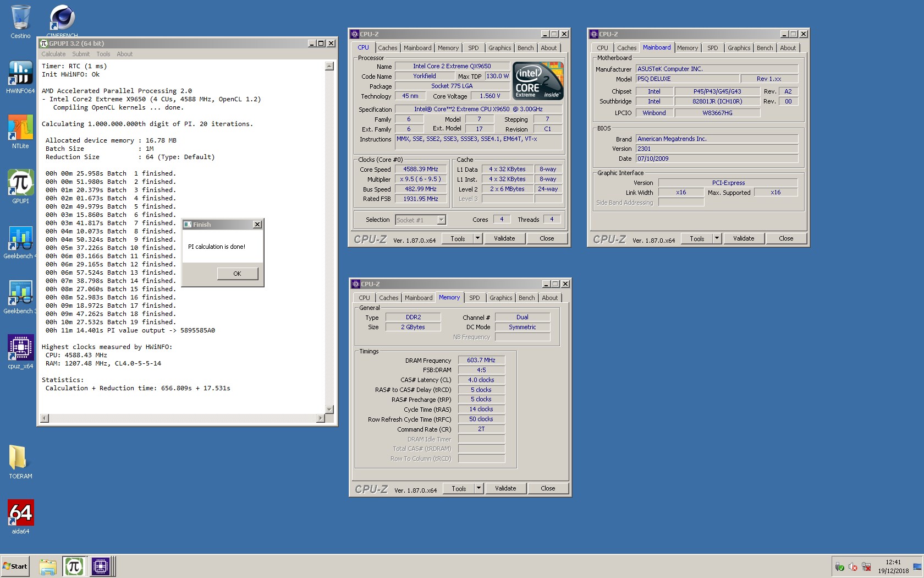Click Close button in Mainboard window
Viewport: 924px width, 578px height.
point(786,238)
